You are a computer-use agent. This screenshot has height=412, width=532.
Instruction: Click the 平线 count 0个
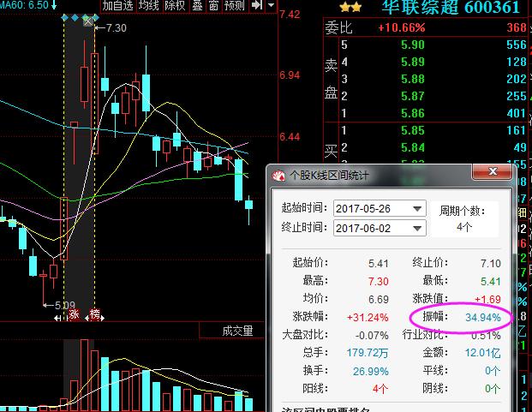[x=493, y=371]
